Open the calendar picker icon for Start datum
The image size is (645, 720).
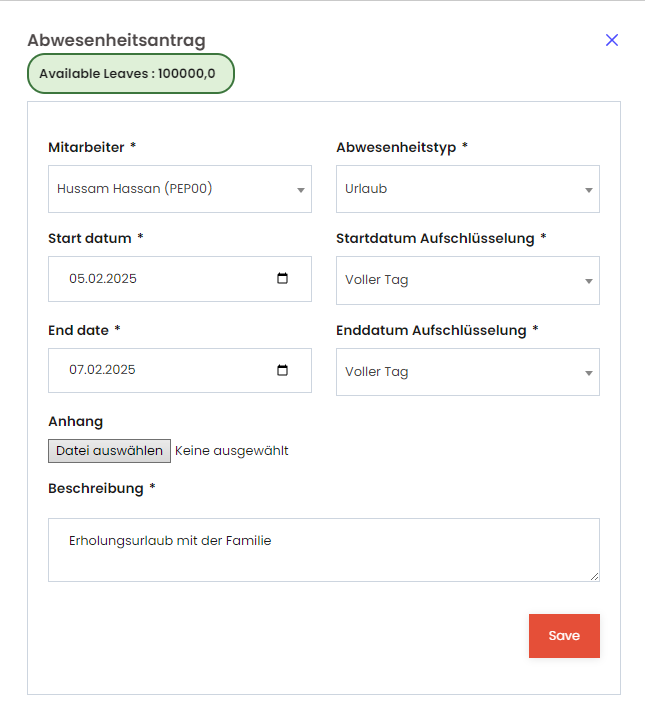[282, 278]
